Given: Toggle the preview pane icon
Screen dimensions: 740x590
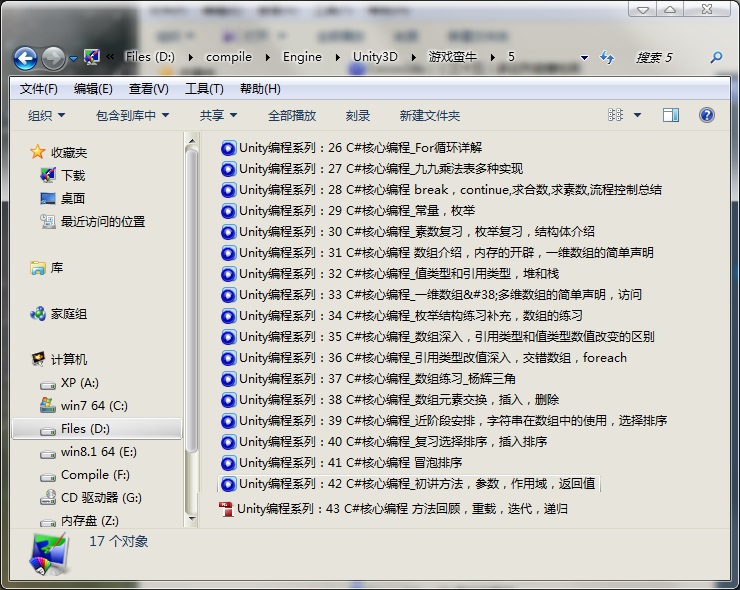Looking at the screenshot, I should tap(671, 115).
